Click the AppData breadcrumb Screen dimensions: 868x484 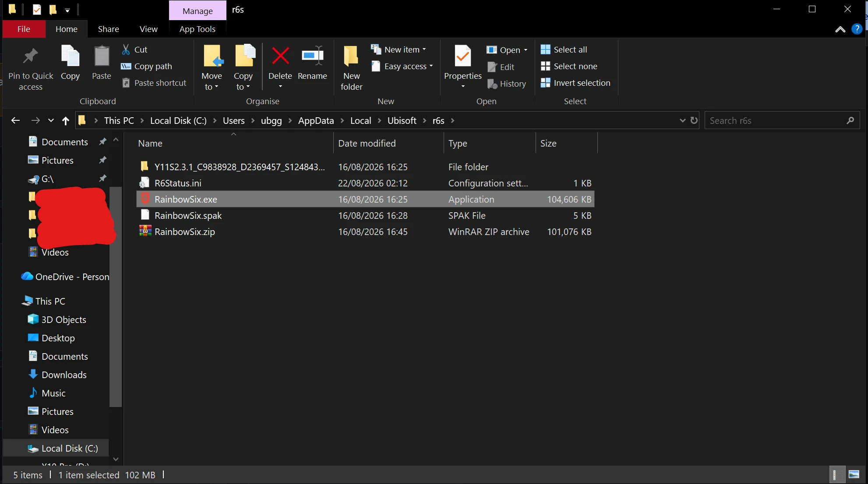click(316, 120)
